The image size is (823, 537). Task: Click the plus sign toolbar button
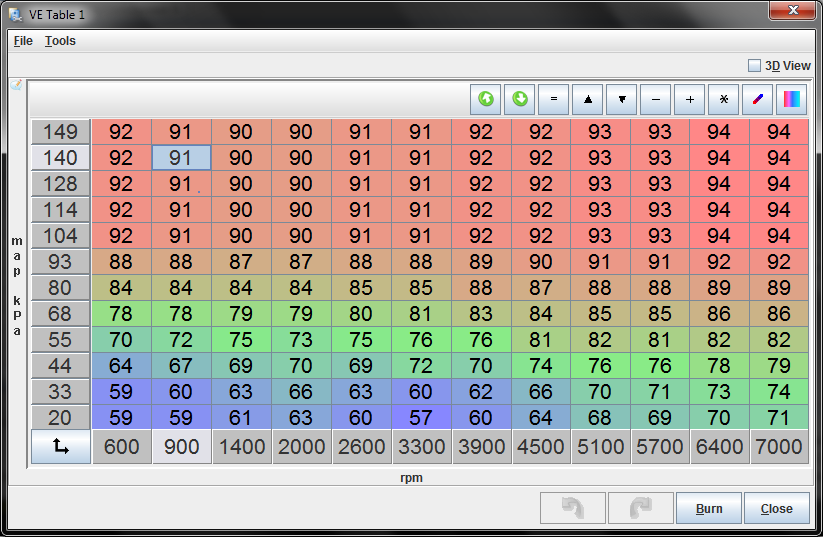(690, 100)
